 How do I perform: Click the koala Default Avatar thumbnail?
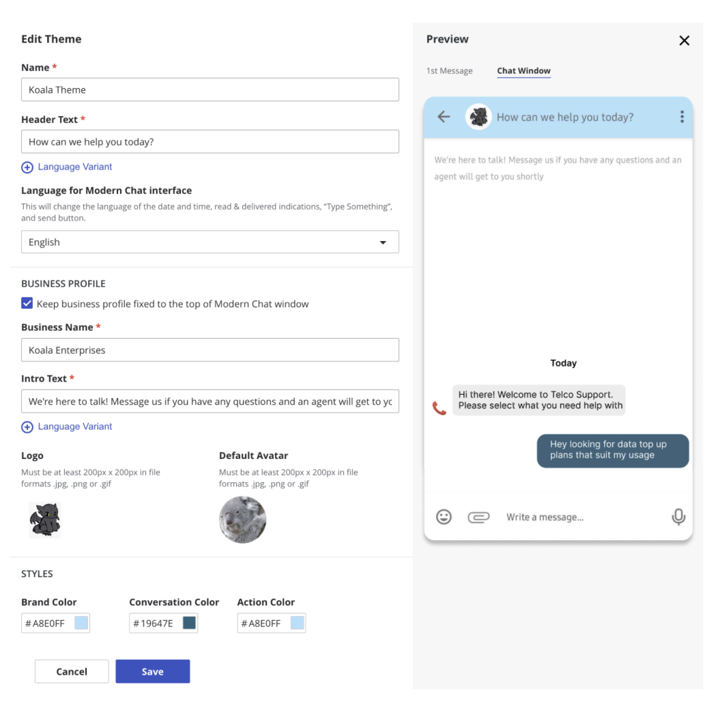click(243, 520)
